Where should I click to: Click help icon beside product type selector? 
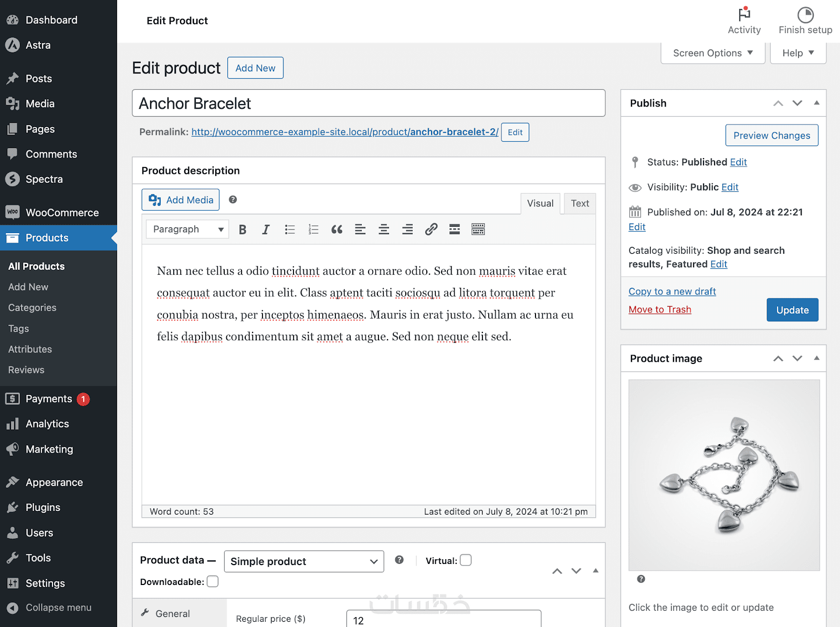(400, 560)
